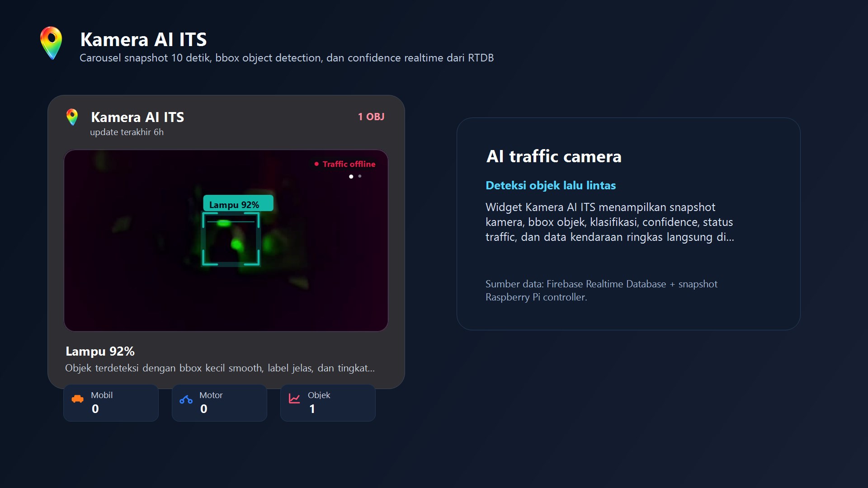This screenshot has height=488, width=868.
Task: Click the orange car icon for Mobil
Action: (x=77, y=399)
